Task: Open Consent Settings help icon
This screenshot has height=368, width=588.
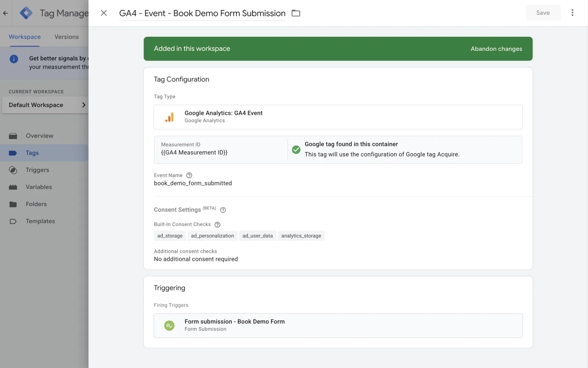Action: click(x=223, y=210)
